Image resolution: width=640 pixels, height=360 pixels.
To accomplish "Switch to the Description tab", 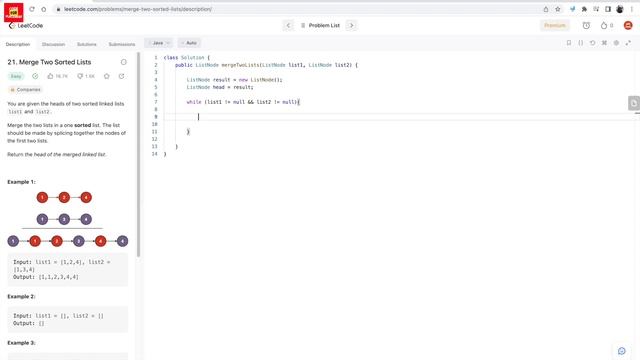I will pyautogui.click(x=18, y=44).
